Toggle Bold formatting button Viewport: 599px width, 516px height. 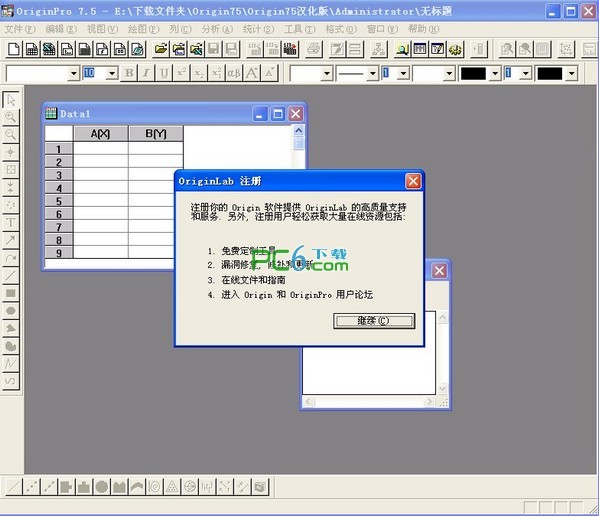coord(129,73)
